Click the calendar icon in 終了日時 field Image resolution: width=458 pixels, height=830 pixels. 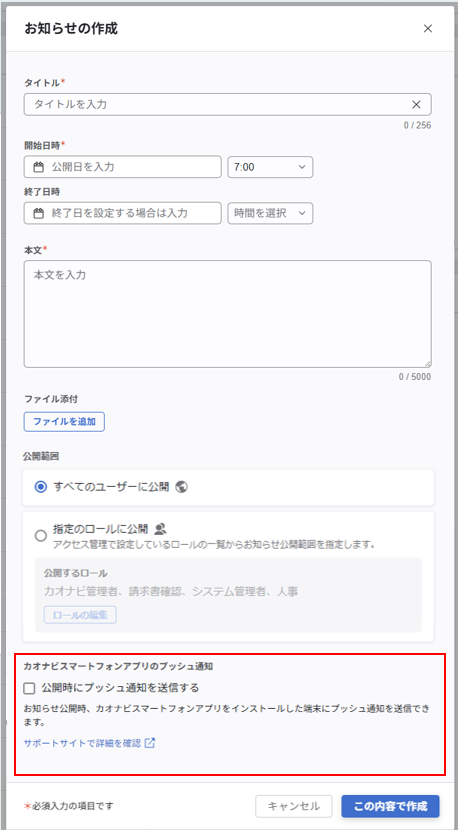[x=38, y=213]
